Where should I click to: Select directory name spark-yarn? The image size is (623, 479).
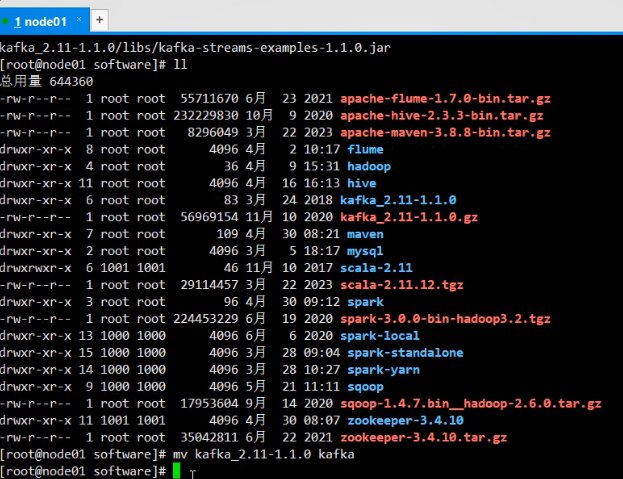click(x=383, y=370)
